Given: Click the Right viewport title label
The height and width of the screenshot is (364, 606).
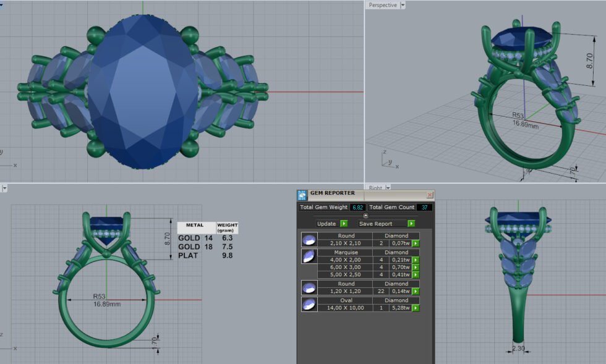Looking at the screenshot, I should tap(375, 187).
